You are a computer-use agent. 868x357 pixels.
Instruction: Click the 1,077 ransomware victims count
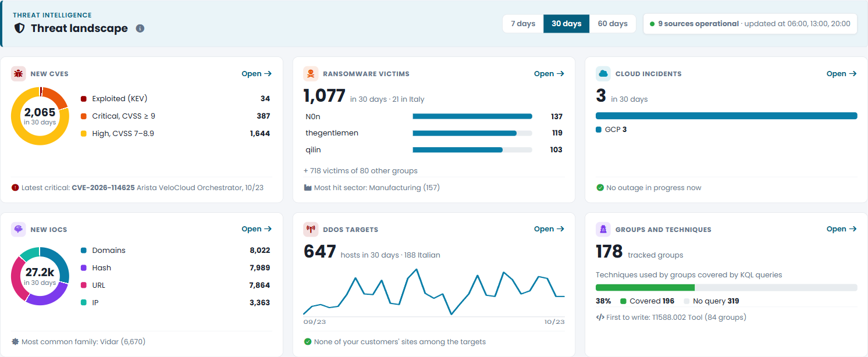[x=325, y=96]
